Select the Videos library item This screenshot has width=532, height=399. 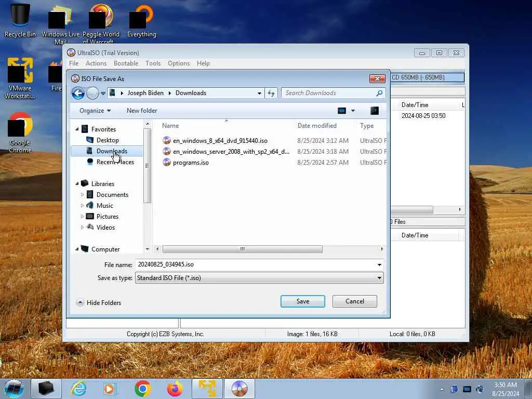(105, 228)
